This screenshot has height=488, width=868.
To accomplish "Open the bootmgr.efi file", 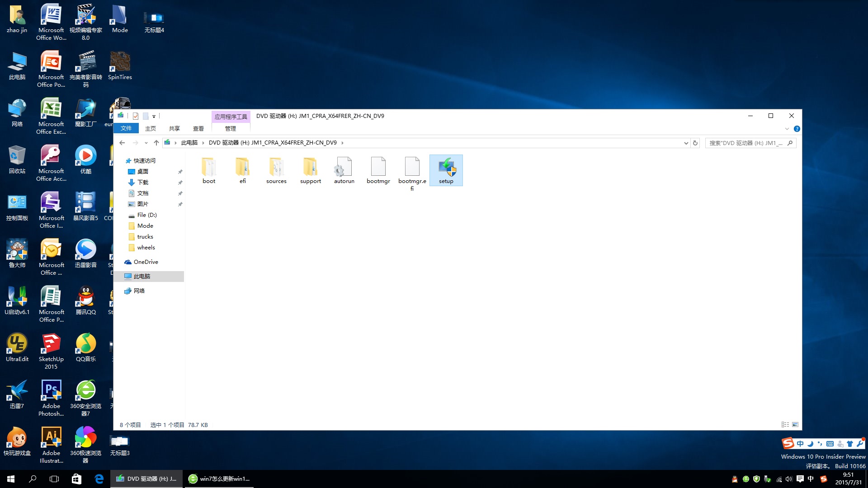I will coord(412,173).
